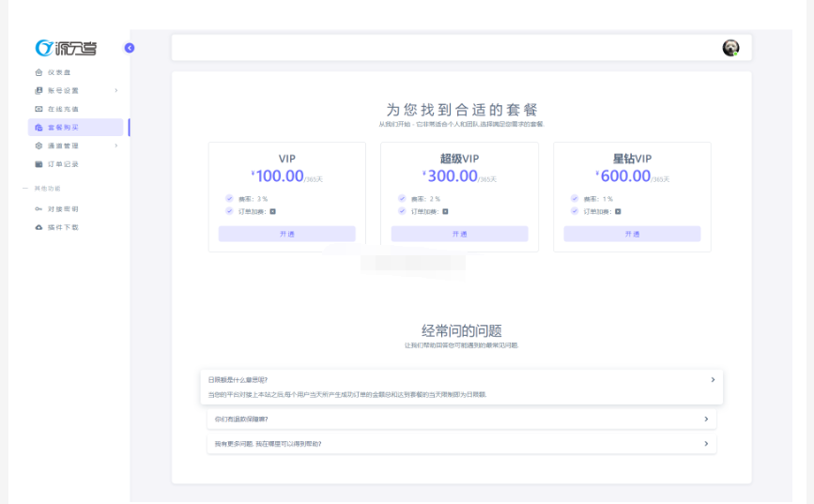Click the square mark after 订单加费 in VIP card
This screenshot has width=814, height=504.
coord(272,211)
